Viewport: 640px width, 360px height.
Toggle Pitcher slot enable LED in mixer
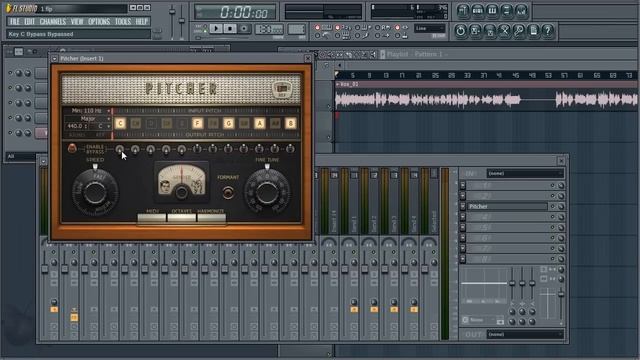pos(553,207)
